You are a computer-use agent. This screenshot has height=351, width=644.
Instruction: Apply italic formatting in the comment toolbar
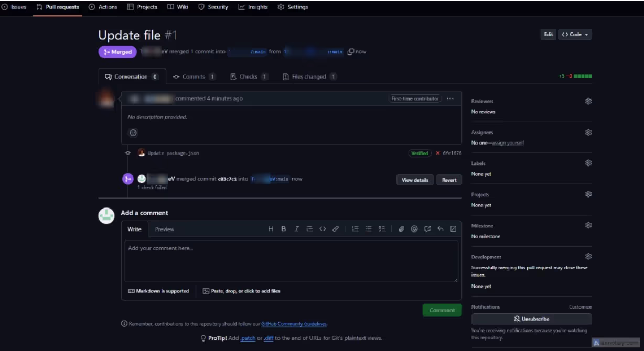coord(296,229)
